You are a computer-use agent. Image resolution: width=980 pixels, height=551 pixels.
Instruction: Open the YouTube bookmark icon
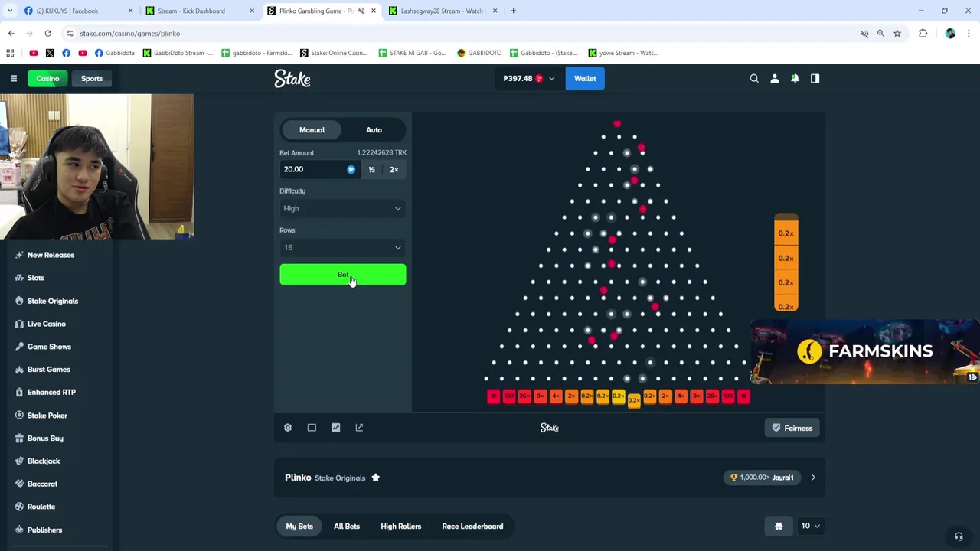pos(33,53)
